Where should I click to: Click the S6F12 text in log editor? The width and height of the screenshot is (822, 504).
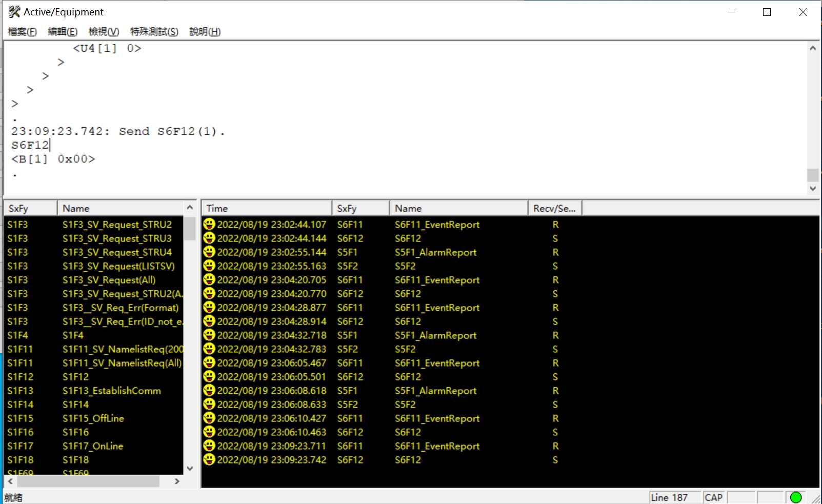tap(30, 145)
